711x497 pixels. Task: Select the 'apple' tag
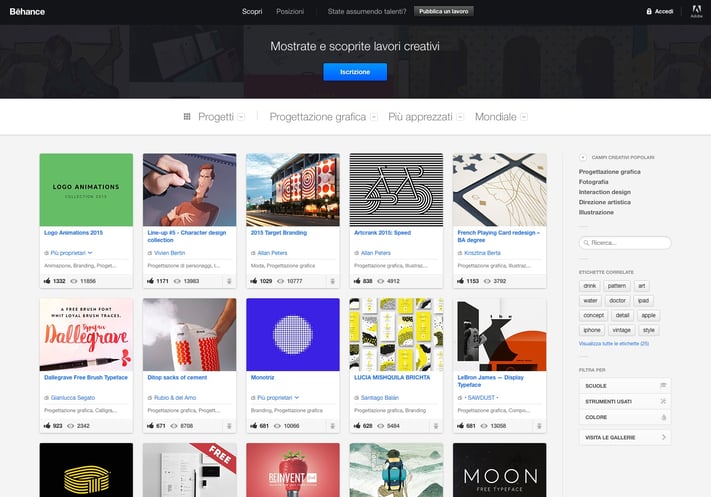(648, 315)
